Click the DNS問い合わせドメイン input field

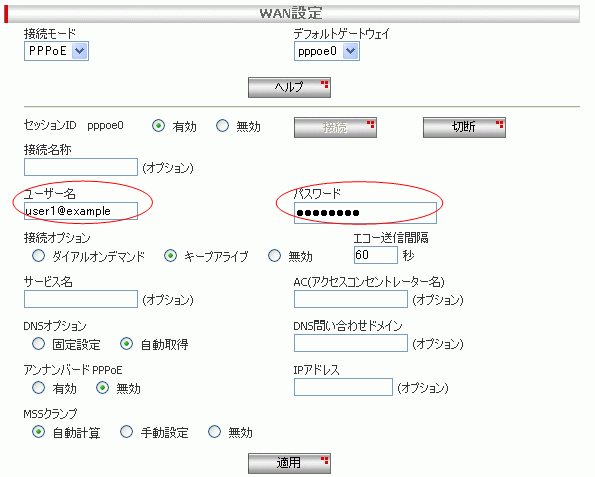pos(351,343)
